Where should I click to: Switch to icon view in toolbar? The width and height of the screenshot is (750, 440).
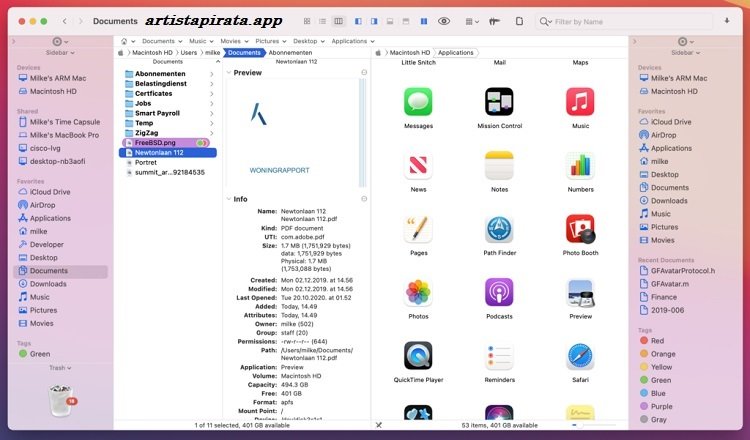[307, 21]
